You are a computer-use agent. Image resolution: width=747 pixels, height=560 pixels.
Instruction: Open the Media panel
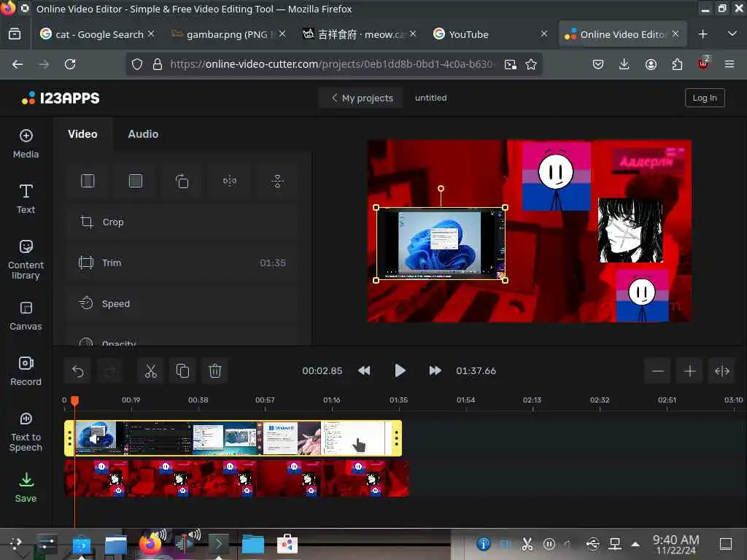(x=26, y=144)
